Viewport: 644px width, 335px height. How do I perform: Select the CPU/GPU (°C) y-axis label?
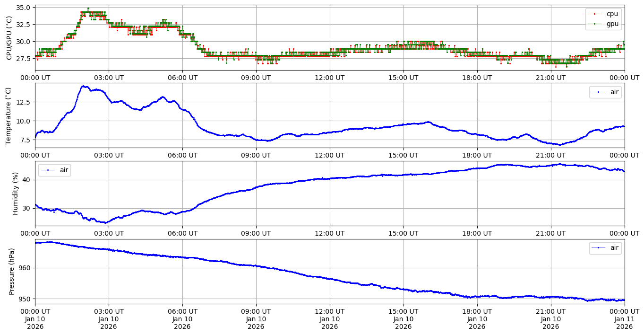(x=9, y=38)
